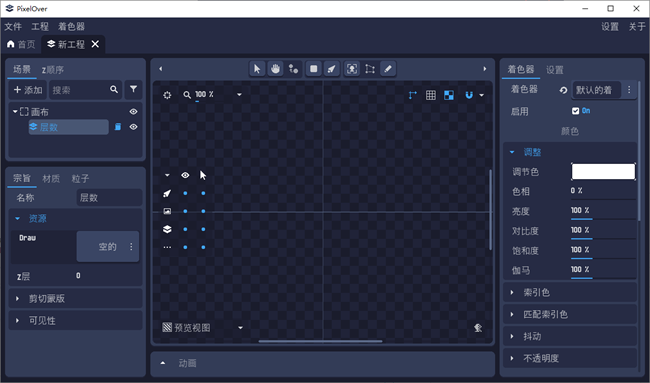Click the magnifier zoom icon near 100 %
This screenshot has width=650, height=383.
[x=187, y=95]
